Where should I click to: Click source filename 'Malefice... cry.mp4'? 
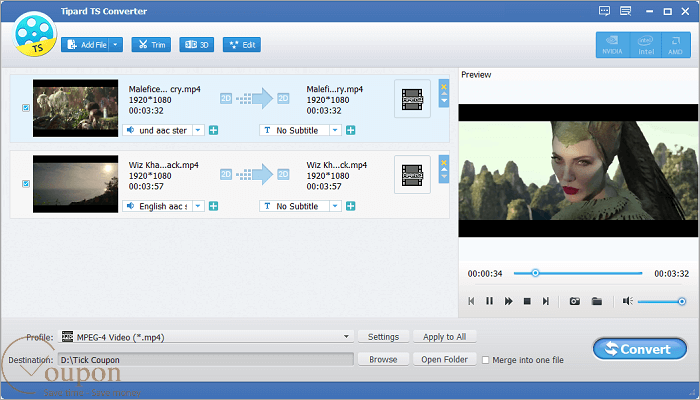pyautogui.click(x=164, y=89)
